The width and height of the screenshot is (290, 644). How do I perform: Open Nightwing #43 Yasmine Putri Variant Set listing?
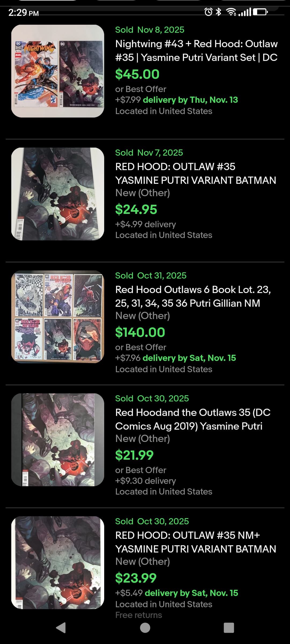(196, 51)
